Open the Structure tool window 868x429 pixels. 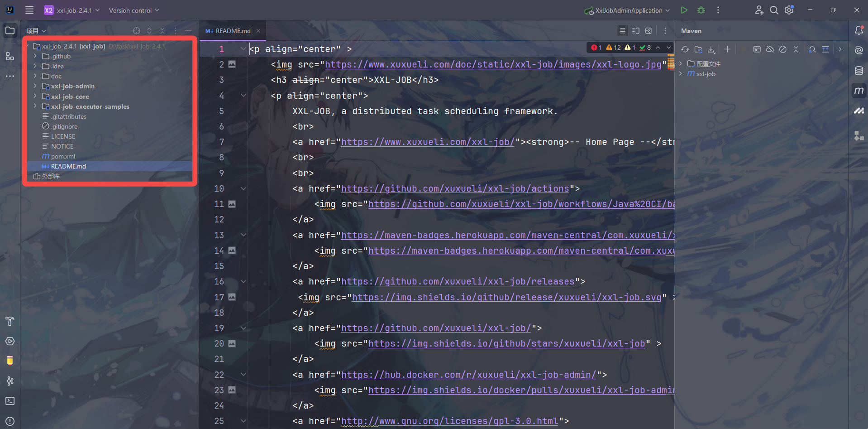pyautogui.click(x=10, y=56)
